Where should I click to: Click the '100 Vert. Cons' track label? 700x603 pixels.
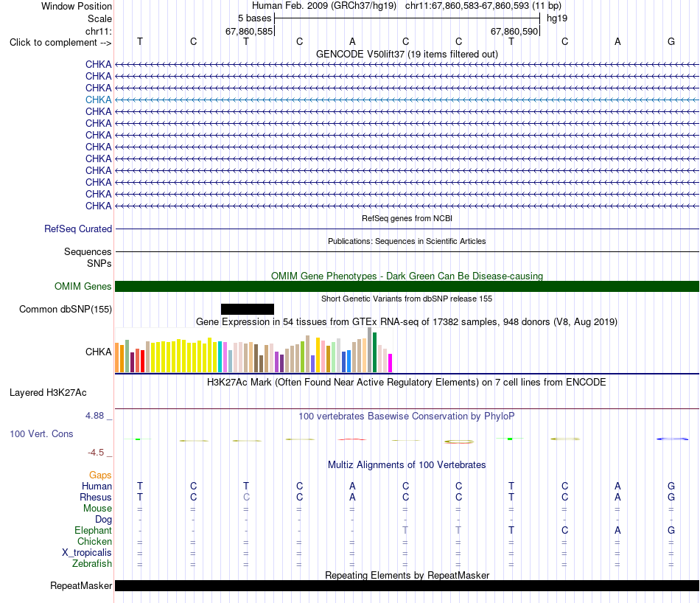(41, 433)
